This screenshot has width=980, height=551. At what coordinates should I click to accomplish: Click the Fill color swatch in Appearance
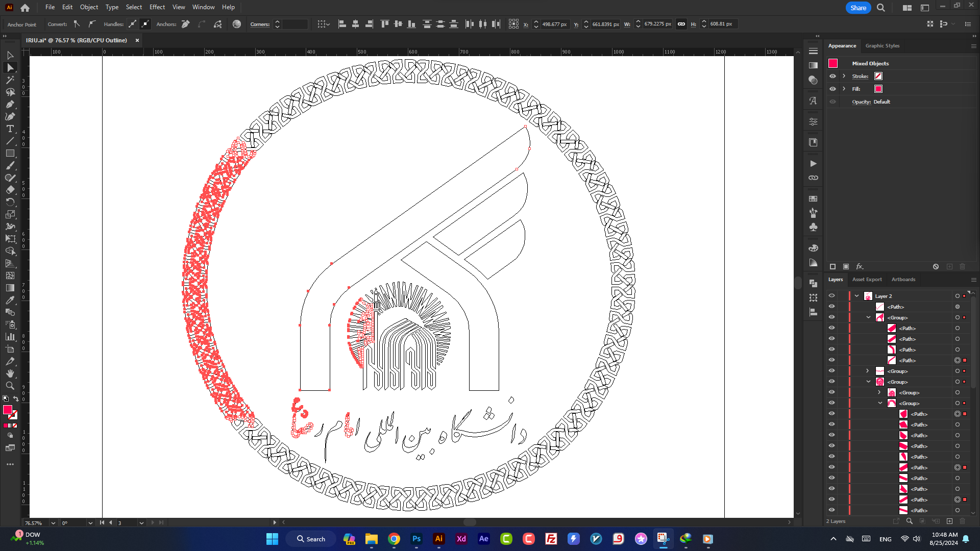(878, 89)
